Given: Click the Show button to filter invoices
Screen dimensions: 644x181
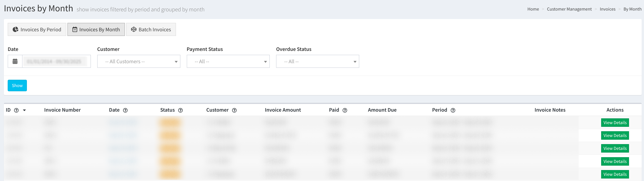Looking at the screenshot, I should pos(17,85).
